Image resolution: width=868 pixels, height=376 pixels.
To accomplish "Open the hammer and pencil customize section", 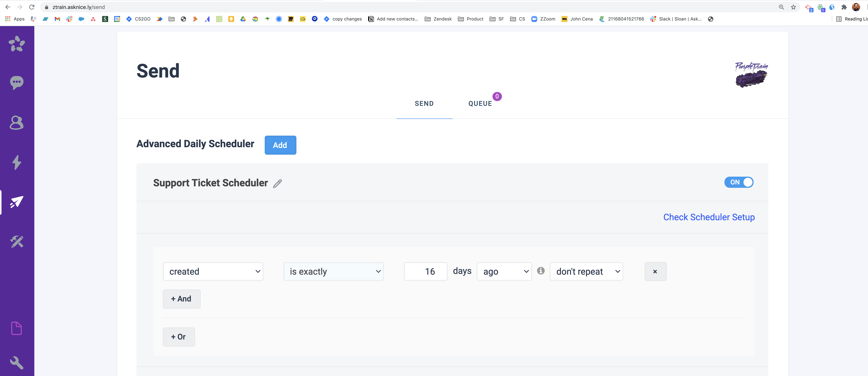I will tap(17, 242).
